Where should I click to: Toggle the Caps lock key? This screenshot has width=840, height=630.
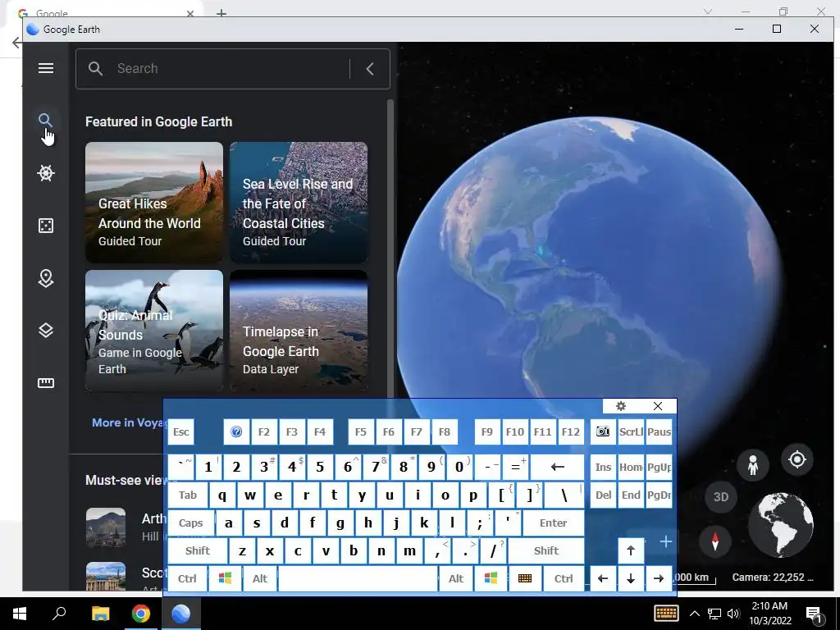coord(190,523)
